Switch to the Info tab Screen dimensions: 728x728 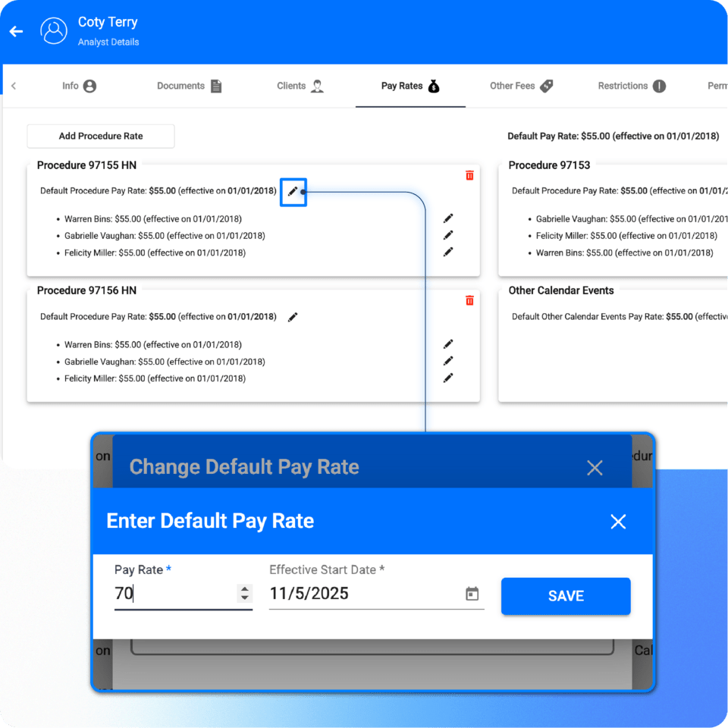point(79,86)
